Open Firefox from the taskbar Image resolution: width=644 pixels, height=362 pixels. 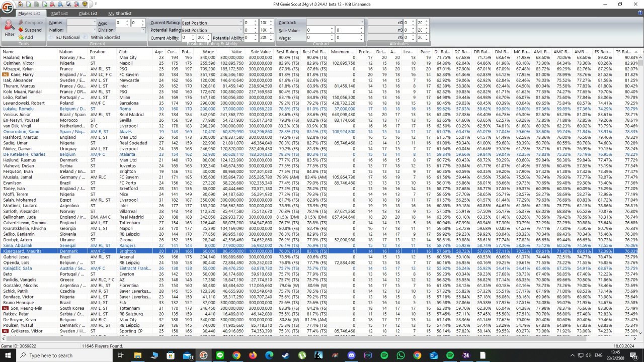point(253,355)
